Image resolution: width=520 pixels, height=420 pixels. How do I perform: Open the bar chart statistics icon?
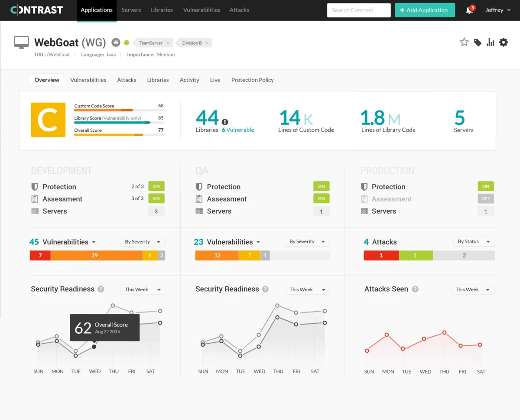(490, 42)
